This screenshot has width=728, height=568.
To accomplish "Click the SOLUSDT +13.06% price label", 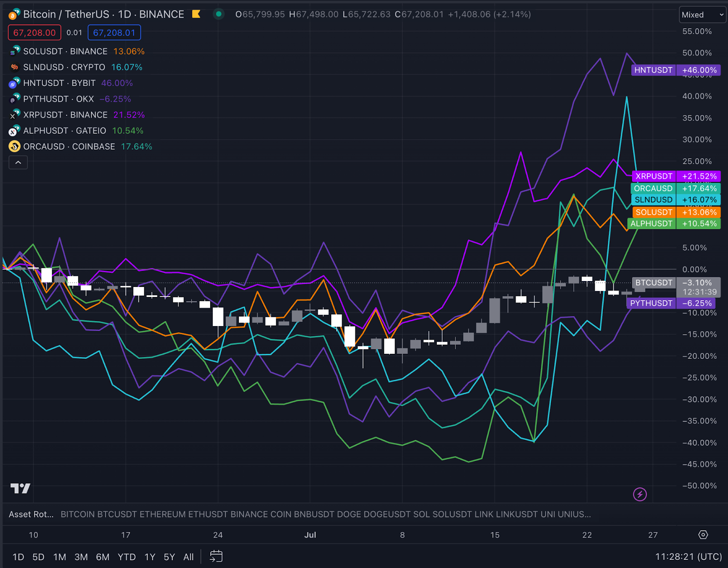I will click(x=676, y=212).
